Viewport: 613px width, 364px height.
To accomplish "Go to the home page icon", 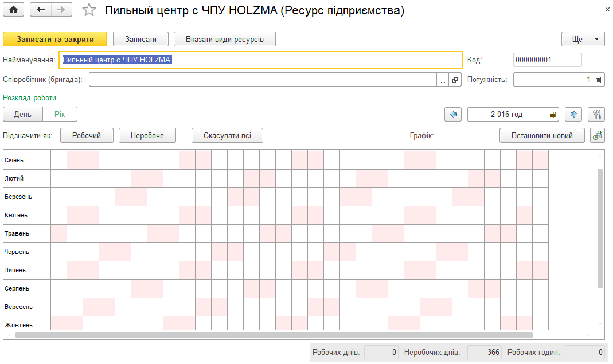I will click(x=13, y=10).
